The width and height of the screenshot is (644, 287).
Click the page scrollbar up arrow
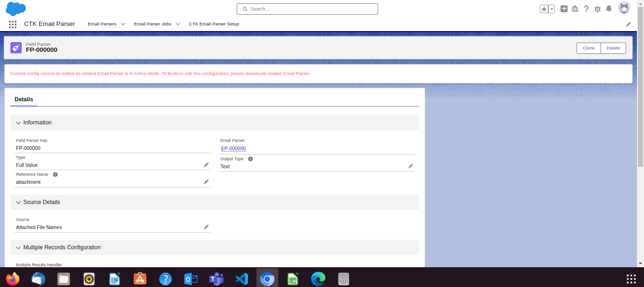(640, 3)
